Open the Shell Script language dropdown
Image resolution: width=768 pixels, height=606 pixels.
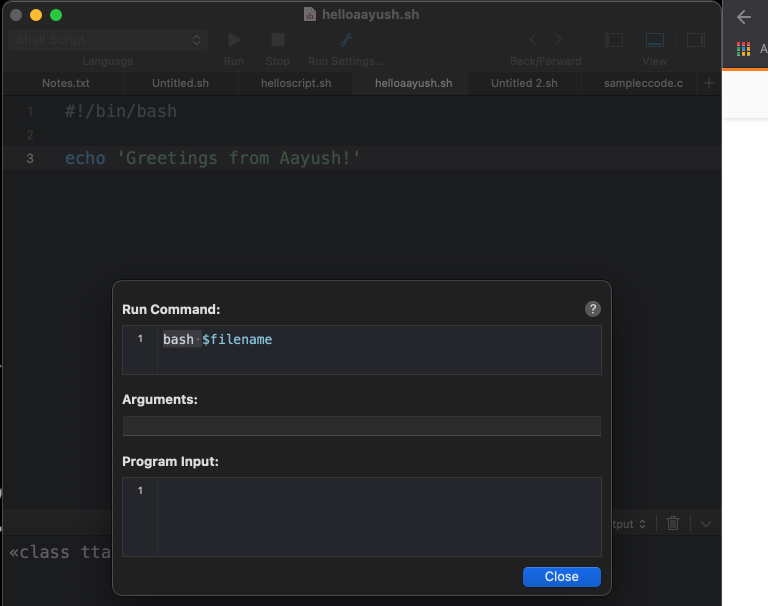tap(108, 40)
